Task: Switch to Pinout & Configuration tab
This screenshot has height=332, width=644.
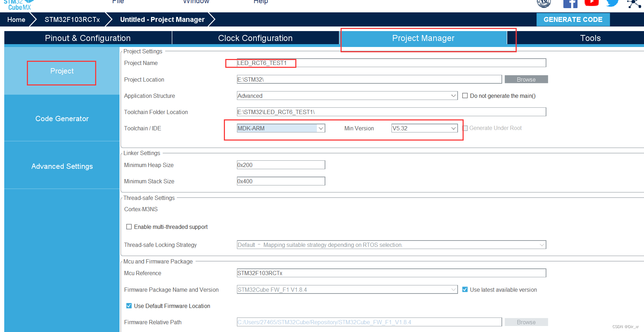Action: (88, 38)
